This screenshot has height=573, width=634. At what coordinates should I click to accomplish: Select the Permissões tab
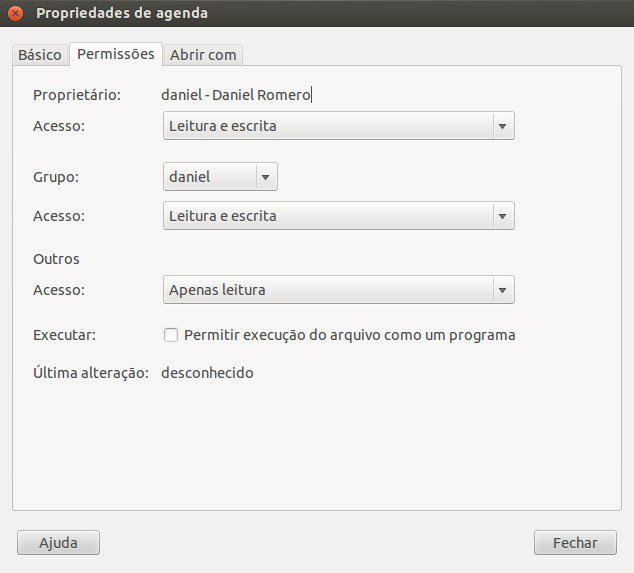115,54
